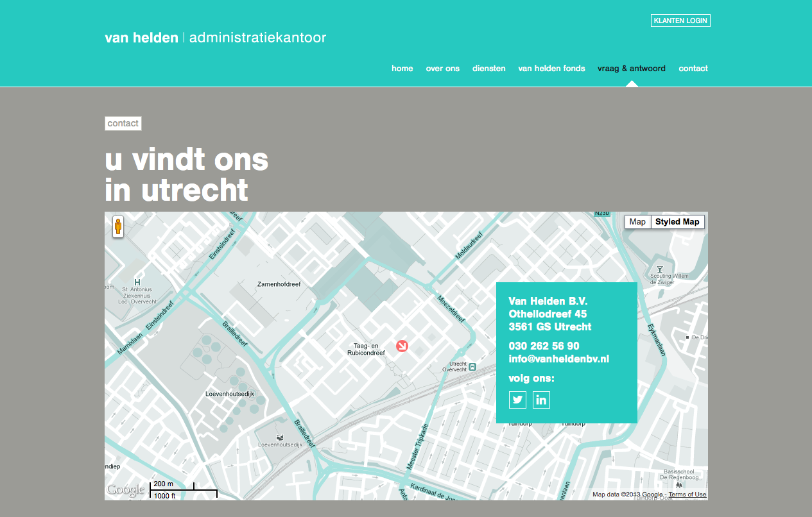Click the Basisschool De Regenboog label

click(679, 473)
